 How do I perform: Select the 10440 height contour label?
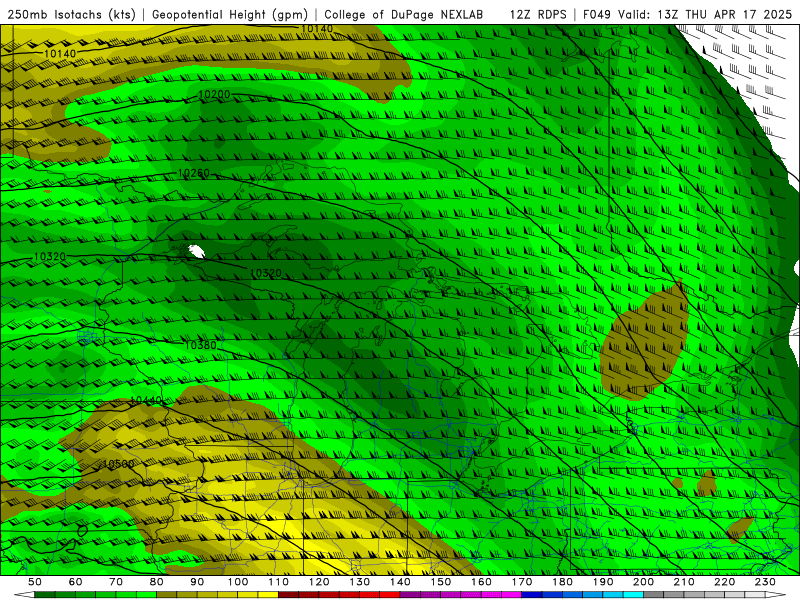click(x=146, y=401)
